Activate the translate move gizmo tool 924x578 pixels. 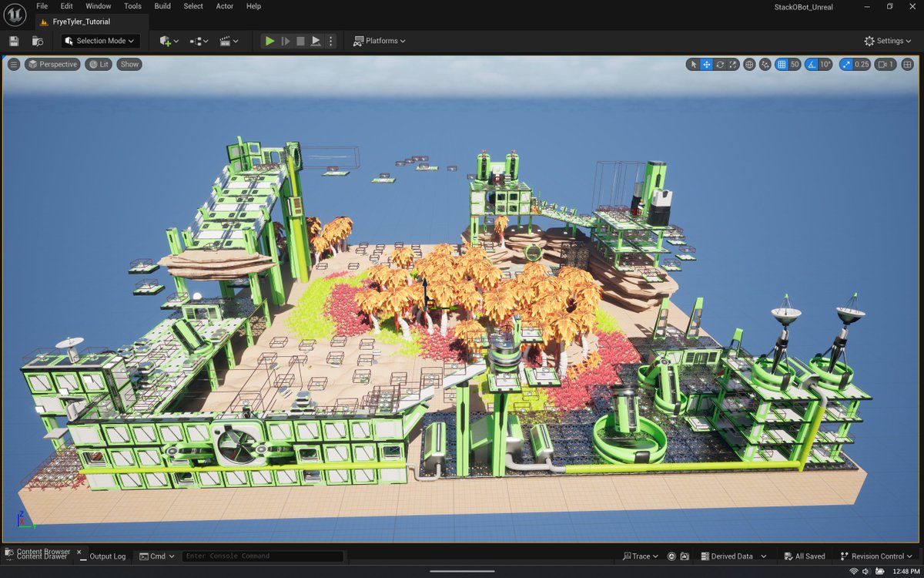pyautogui.click(x=706, y=64)
